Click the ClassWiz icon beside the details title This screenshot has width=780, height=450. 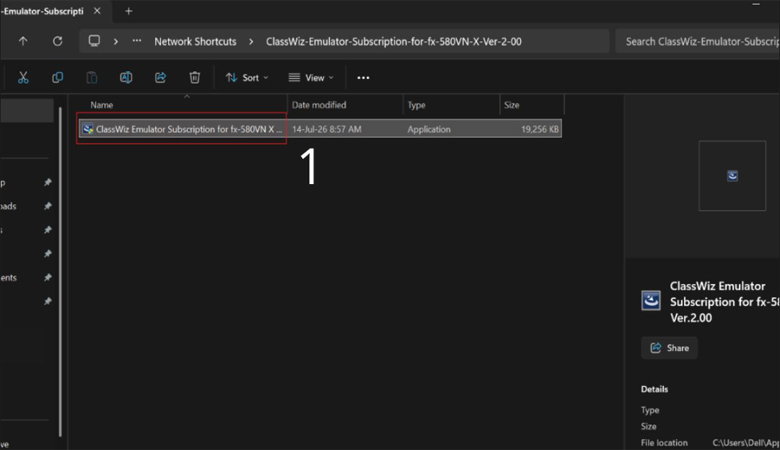pos(651,301)
